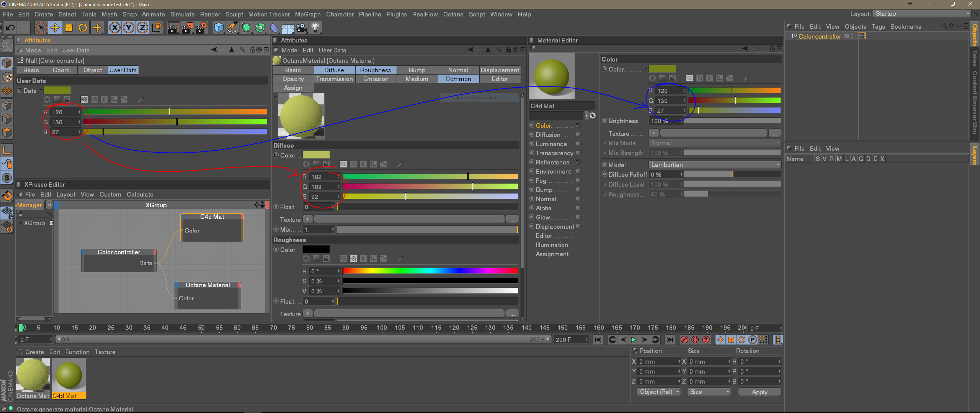
Task: Select the Rotate tool icon
Action: [83, 28]
